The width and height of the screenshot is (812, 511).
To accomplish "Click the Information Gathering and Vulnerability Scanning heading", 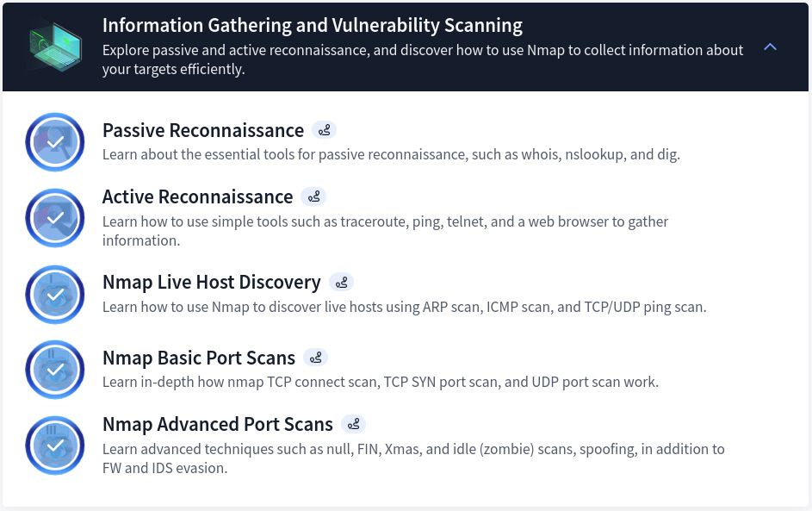I will click(x=313, y=25).
